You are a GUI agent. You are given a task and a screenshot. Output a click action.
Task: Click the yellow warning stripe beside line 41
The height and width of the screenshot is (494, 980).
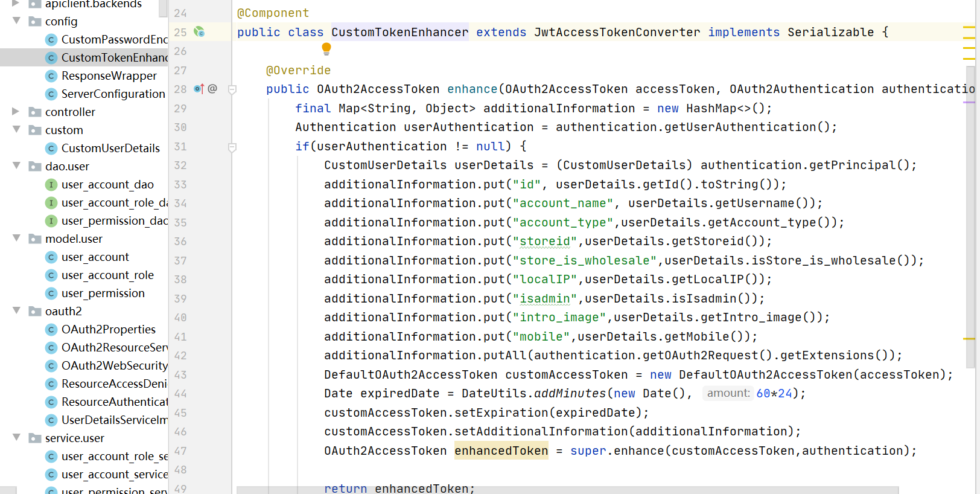969,339
